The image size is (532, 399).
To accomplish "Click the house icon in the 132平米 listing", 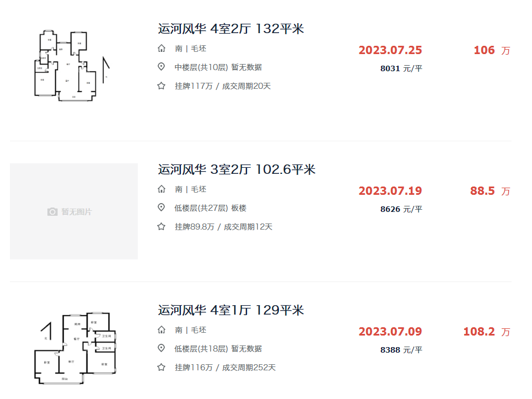I will [162, 49].
